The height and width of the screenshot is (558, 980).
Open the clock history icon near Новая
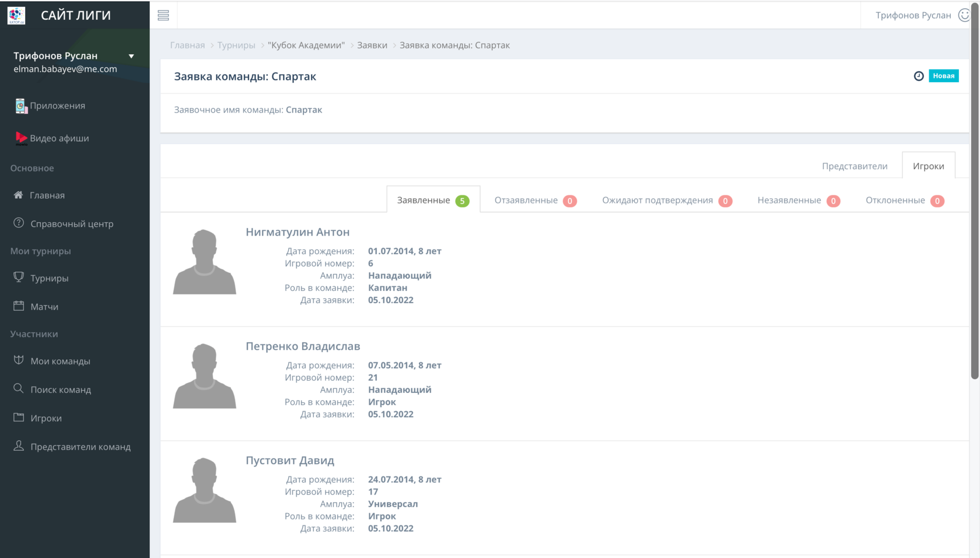click(x=919, y=76)
